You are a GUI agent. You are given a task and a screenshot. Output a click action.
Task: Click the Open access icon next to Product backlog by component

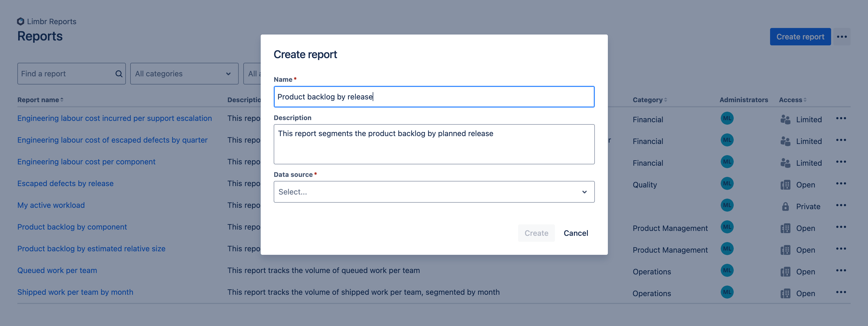tap(785, 227)
